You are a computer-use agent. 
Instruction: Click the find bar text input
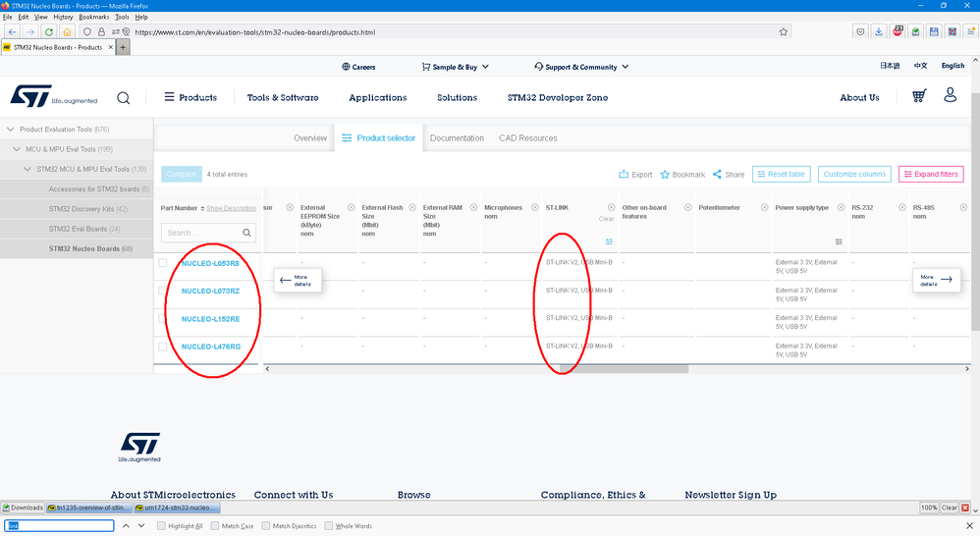[x=59, y=526]
